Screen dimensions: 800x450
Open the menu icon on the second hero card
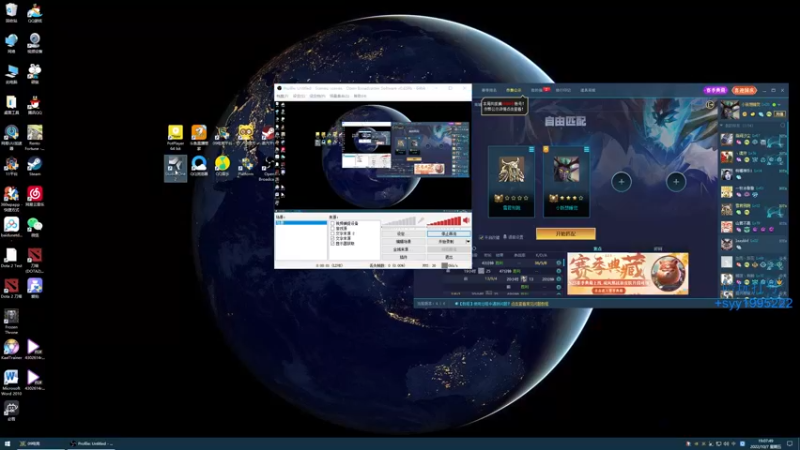tap(586, 149)
